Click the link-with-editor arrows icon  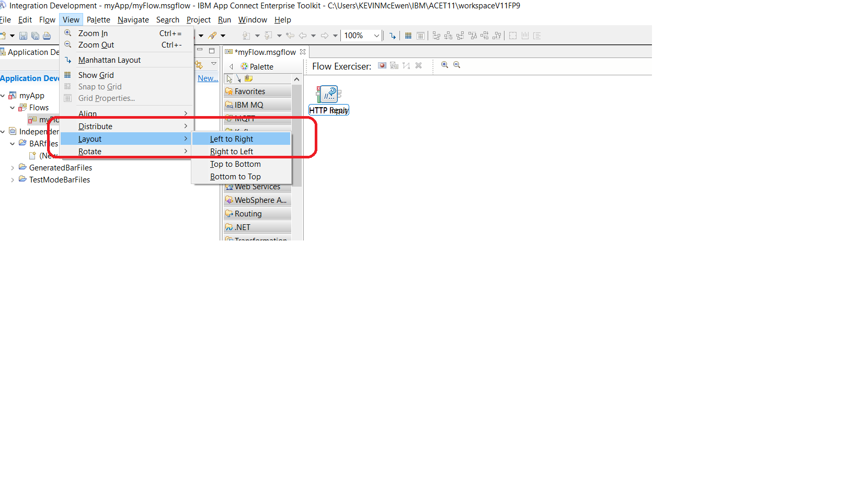(x=199, y=65)
